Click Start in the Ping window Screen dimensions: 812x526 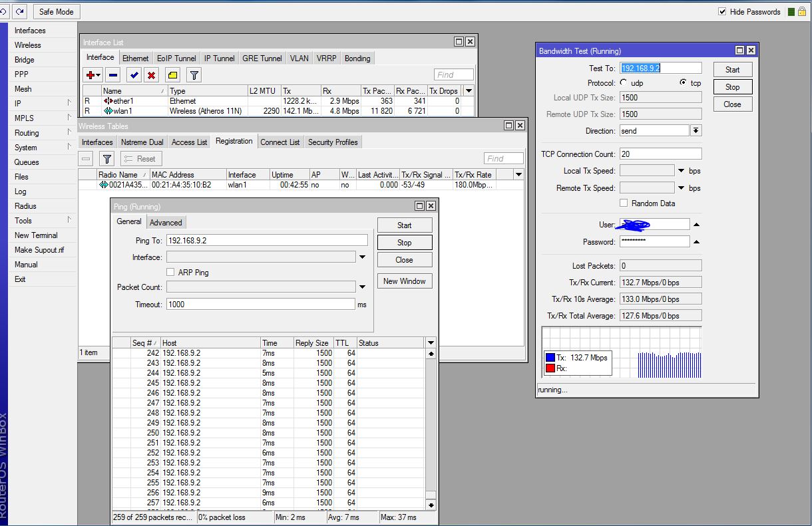(x=405, y=225)
